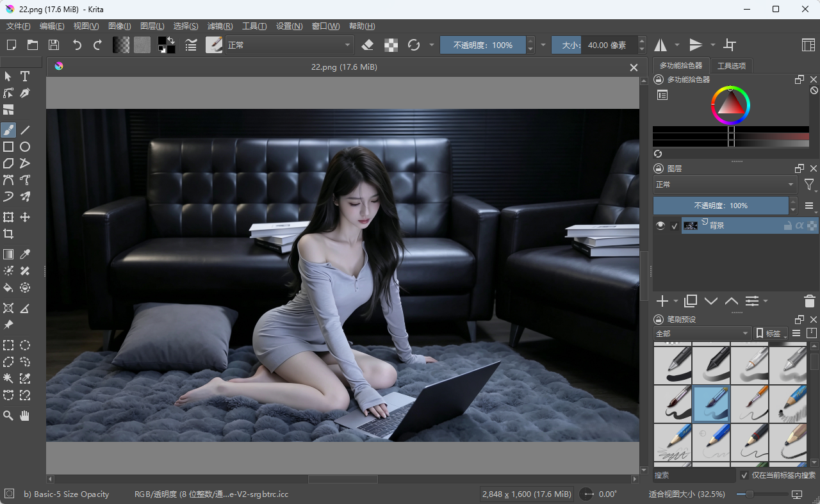Image resolution: width=820 pixels, height=504 pixels.
Task: Select the Crop tool in the toolbox
Action: click(x=8, y=234)
